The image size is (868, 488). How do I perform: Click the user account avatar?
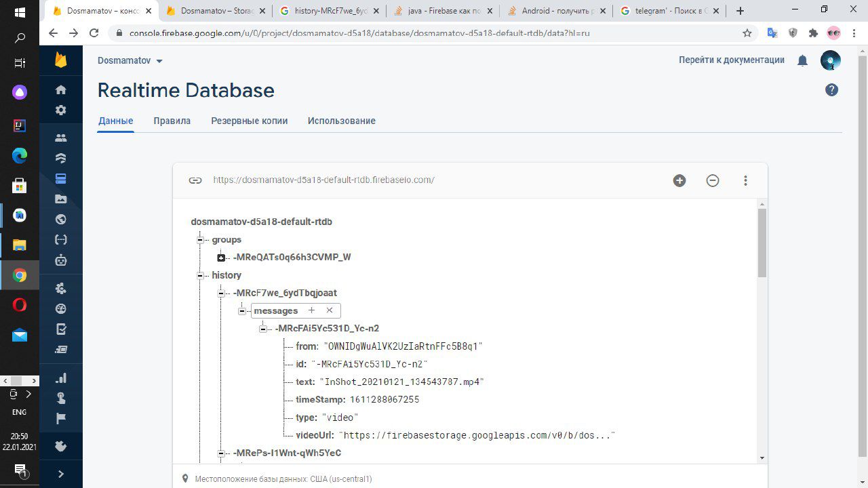click(831, 60)
